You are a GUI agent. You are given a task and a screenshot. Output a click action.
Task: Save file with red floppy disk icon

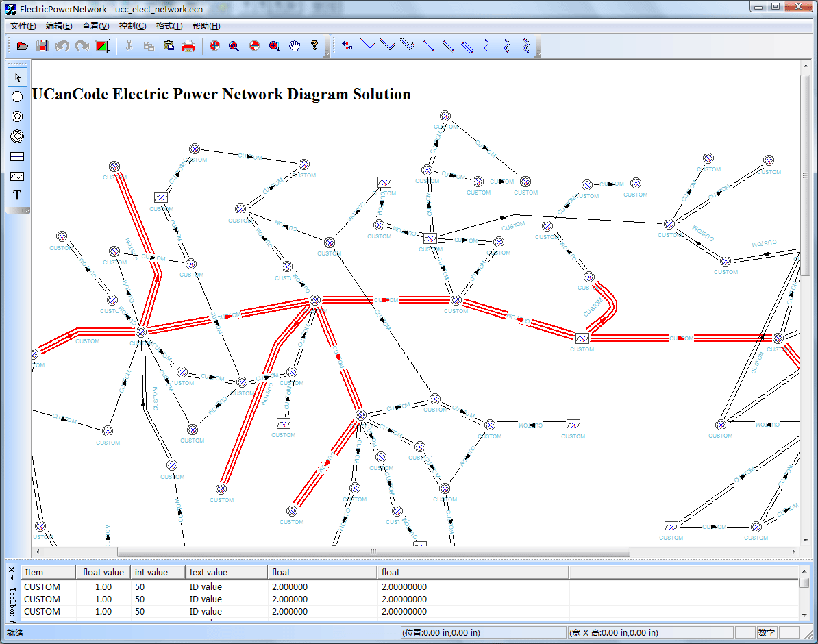(42, 46)
